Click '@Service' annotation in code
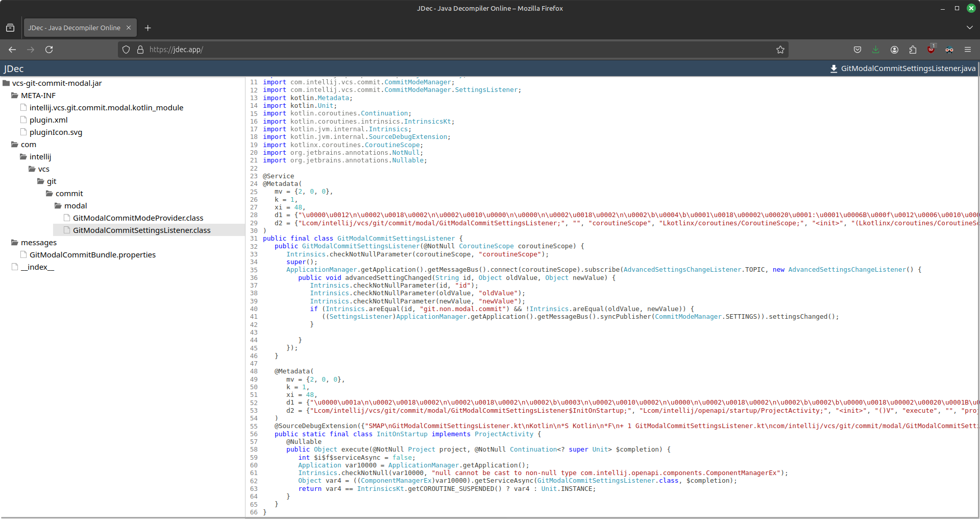 (279, 176)
